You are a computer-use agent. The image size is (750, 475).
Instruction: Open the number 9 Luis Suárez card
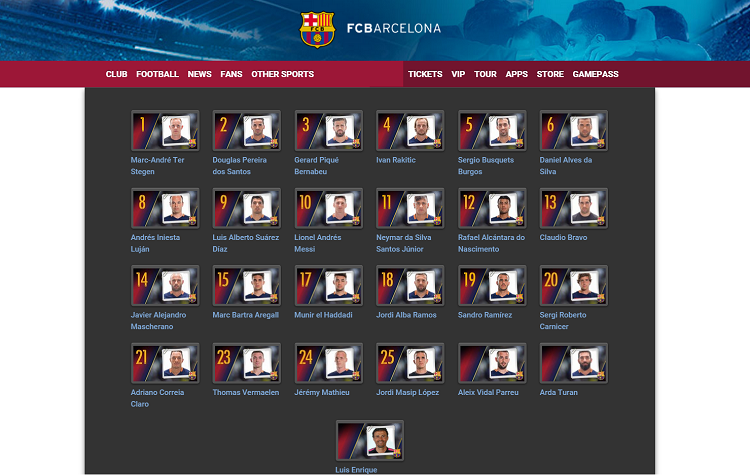[x=247, y=208]
